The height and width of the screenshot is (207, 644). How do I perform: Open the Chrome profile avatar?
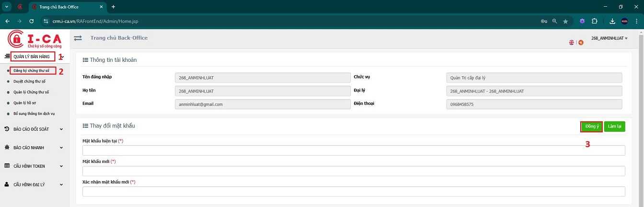624,21
